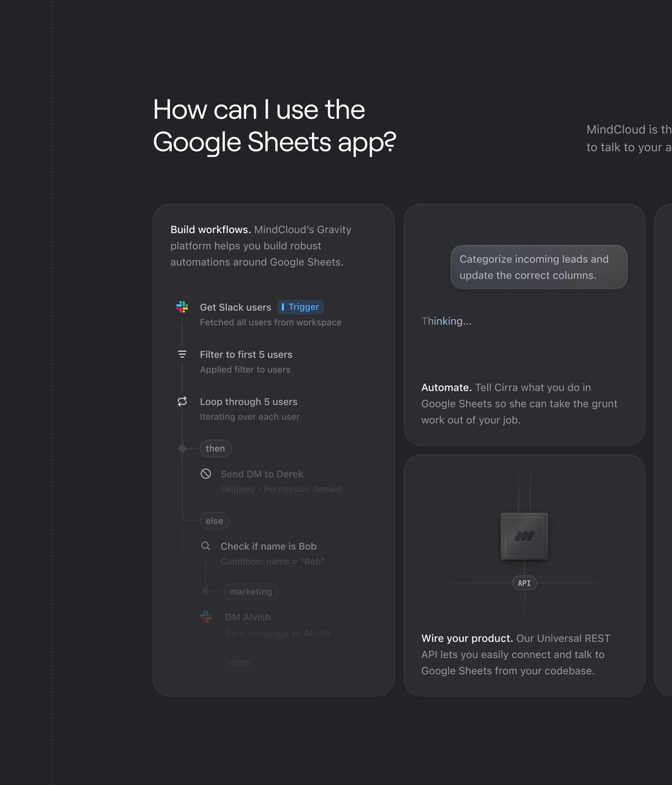Select the faded other branch pill

241,662
